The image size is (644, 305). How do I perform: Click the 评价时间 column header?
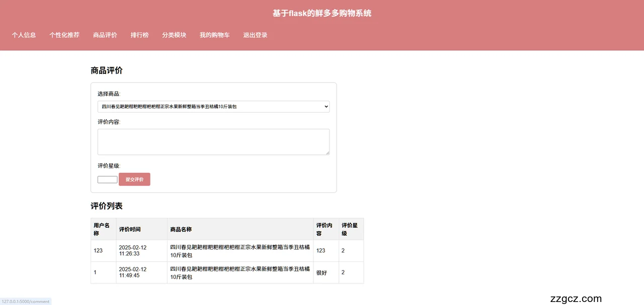coord(130,229)
